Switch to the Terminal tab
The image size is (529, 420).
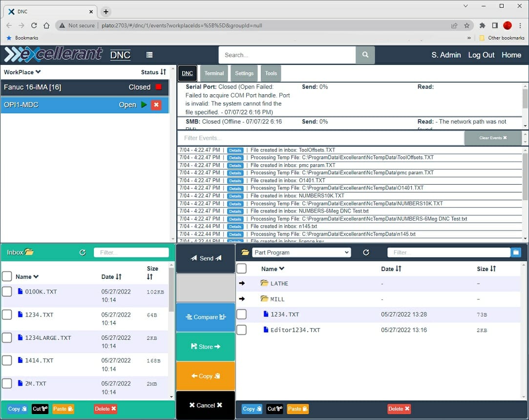(x=214, y=73)
